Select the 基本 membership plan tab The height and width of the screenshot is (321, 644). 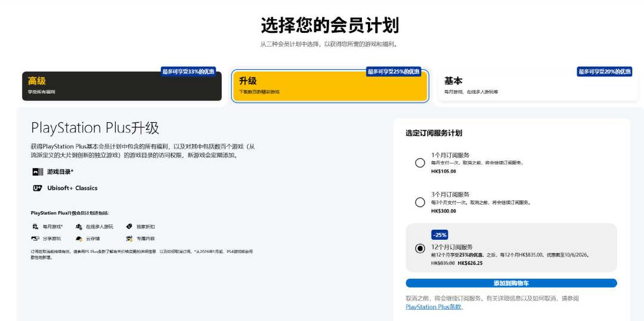(x=538, y=86)
